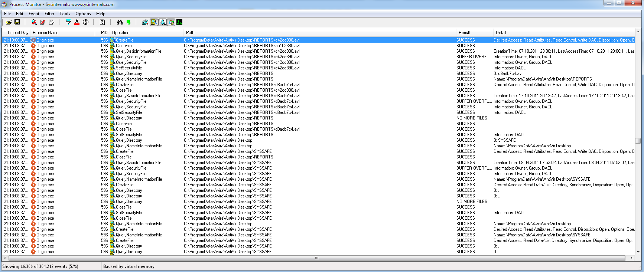Open the Filter dialog via funnel icon
644x272 pixels.
[x=68, y=22]
